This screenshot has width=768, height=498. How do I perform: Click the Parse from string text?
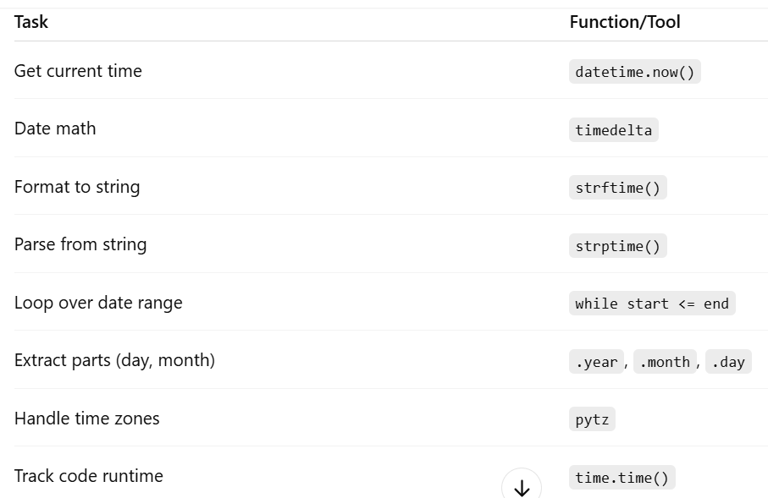pyautogui.click(x=80, y=244)
